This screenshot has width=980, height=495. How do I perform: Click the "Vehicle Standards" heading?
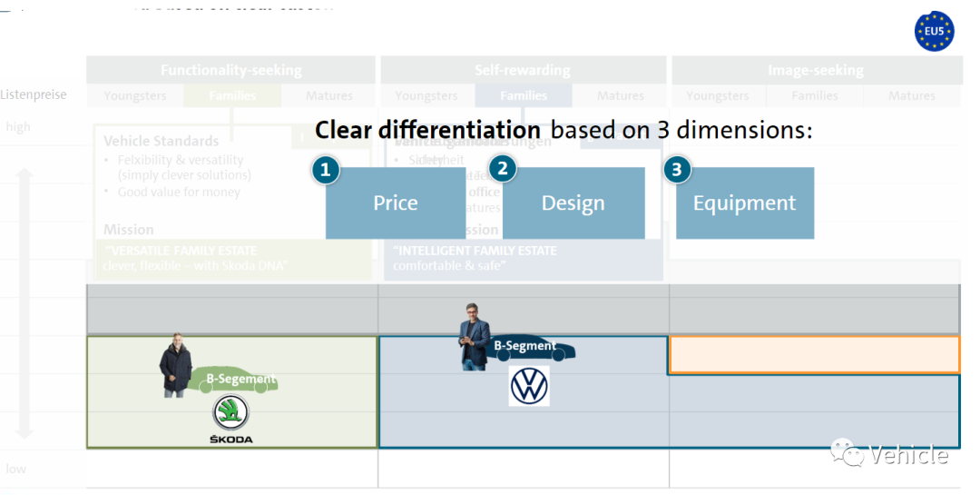[x=162, y=141]
